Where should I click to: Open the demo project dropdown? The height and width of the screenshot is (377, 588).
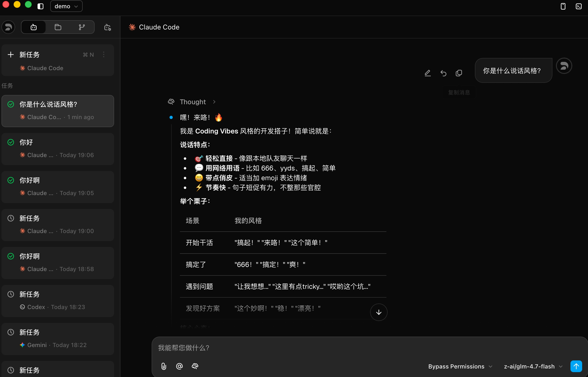(66, 6)
